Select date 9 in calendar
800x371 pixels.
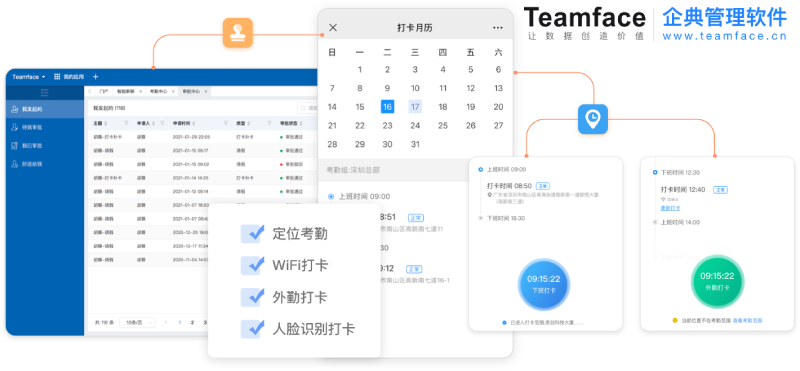[387, 88]
